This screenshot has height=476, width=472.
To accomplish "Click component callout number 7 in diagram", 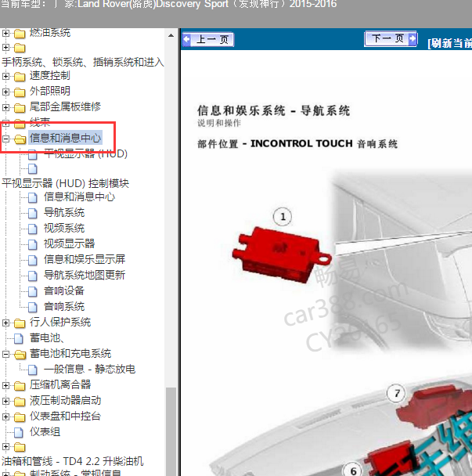I will point(397,394).
